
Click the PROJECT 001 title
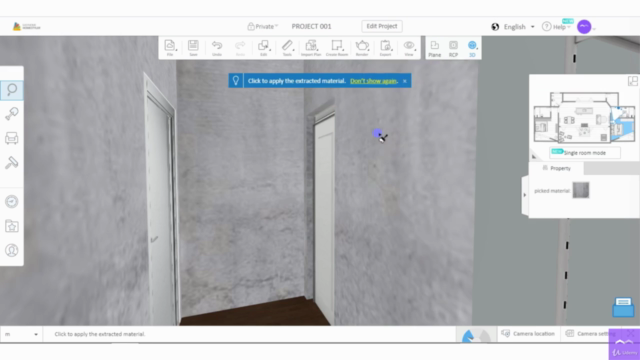pos(311,27)
